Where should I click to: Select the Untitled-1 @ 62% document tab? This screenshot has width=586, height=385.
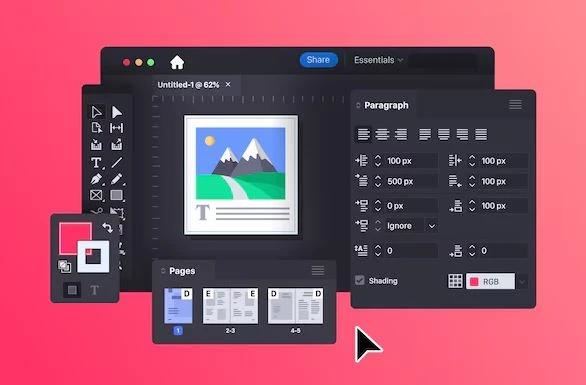coord(188,85)
